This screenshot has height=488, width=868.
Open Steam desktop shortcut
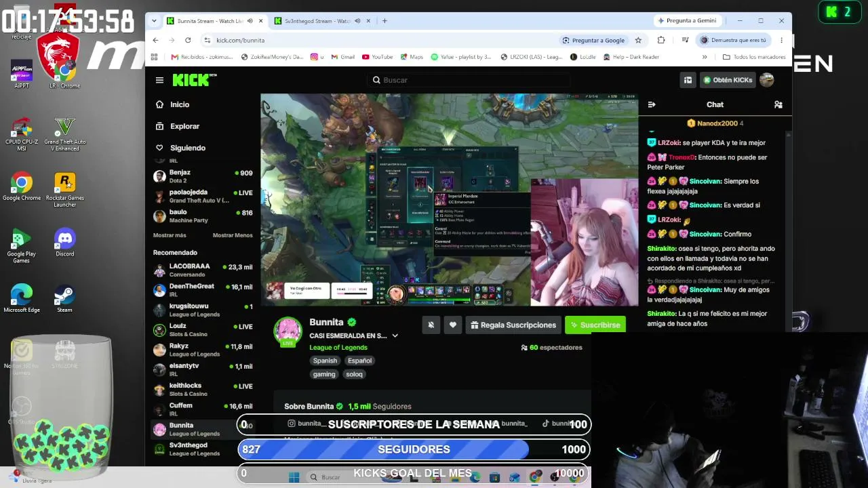[64, 299]
